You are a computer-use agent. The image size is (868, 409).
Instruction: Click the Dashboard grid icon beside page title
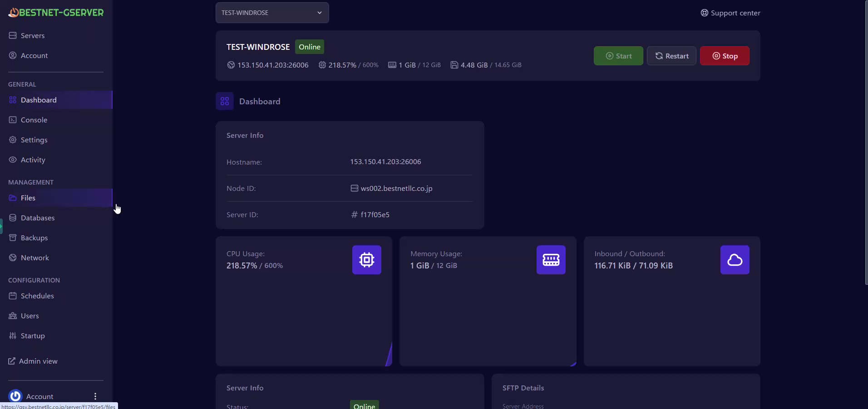225,102
